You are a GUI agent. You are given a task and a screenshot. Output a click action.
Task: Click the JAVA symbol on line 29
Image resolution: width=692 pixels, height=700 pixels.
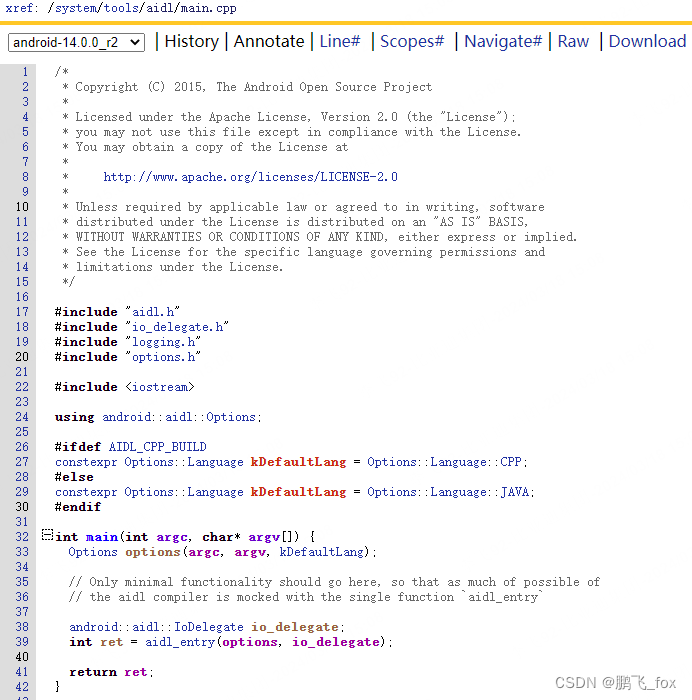(x=515, y=492)
